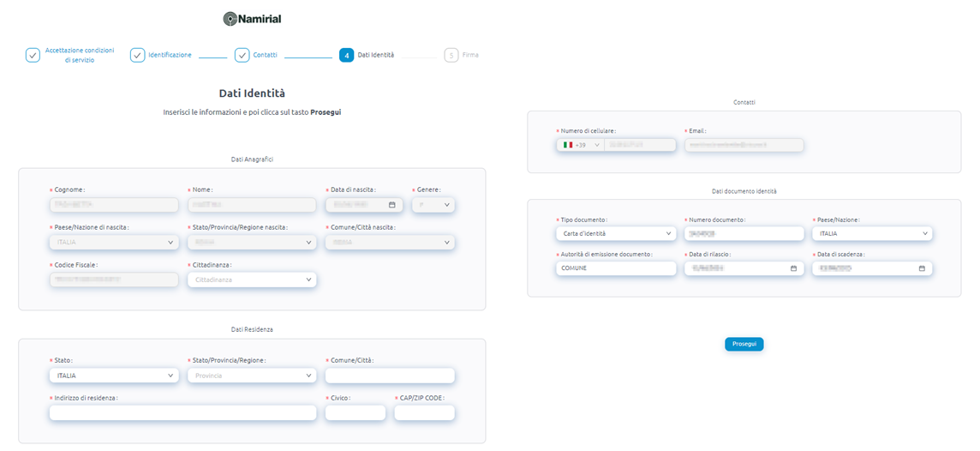Viewport: 980px width, 451px height.
Task: Open calendar icon in Data di nascita
Action: click(391, 205)
